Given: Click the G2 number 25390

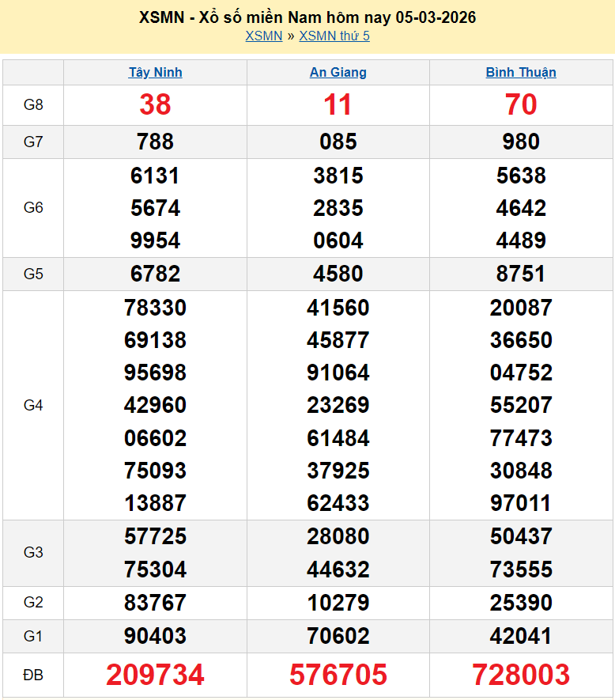Looking at the screenshot, I should pyautogui.click(x=521, y=603).
